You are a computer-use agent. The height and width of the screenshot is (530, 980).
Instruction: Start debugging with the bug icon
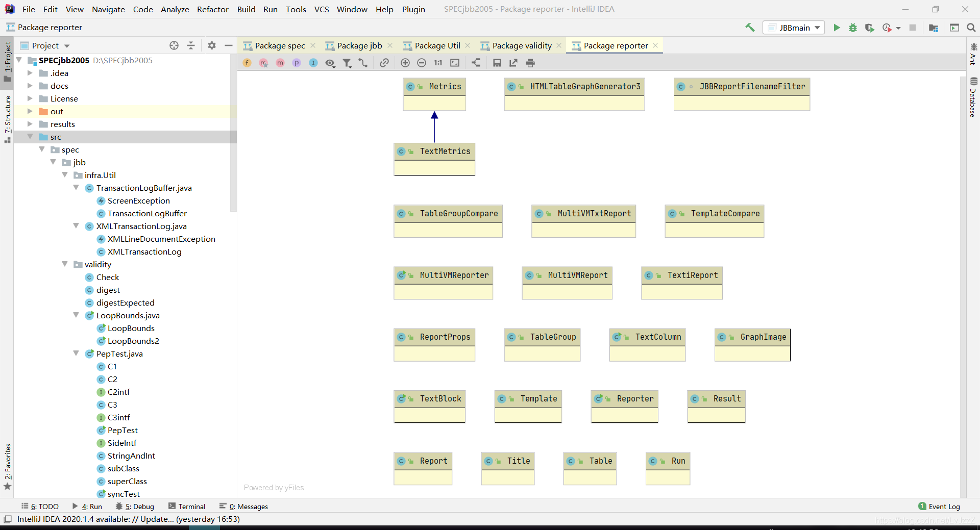[853, 28]
